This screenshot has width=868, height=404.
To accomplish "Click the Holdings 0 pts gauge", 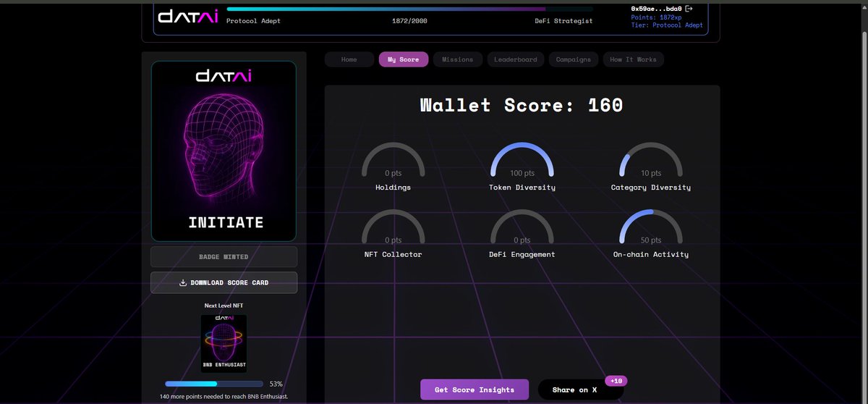I will click(393, 161).
